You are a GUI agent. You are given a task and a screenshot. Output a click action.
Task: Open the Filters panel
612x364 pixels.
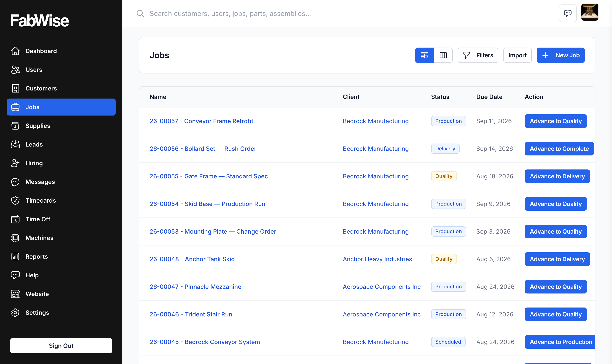coord(478,55)
